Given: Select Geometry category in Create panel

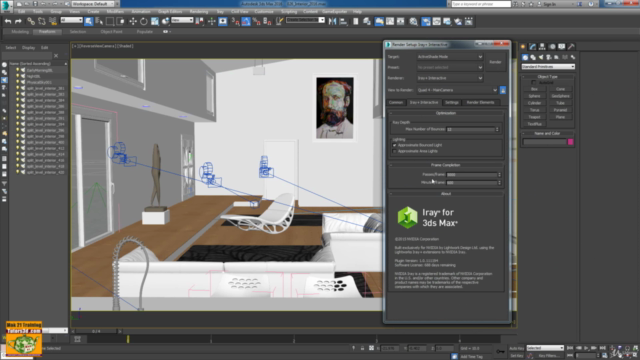Looking at the screenshot, I should [x=525, y=57].
